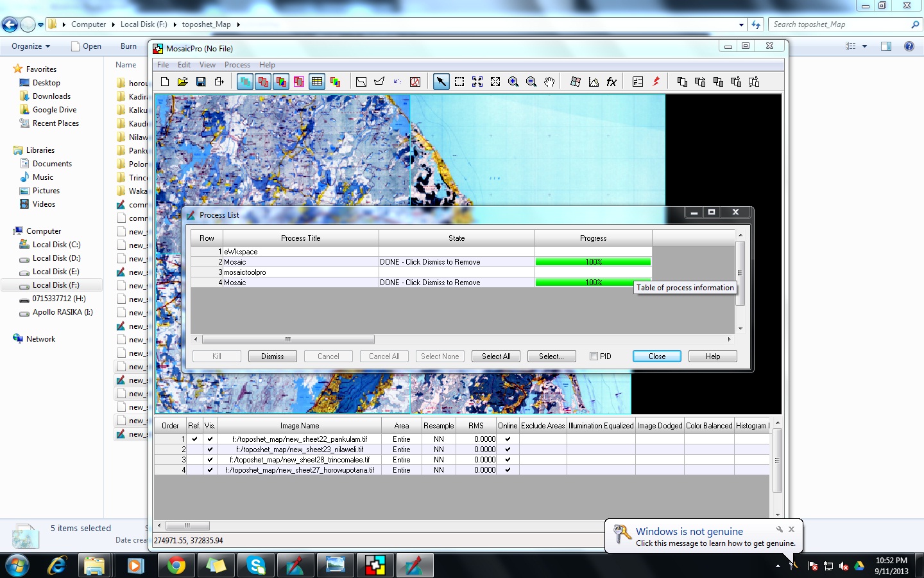Click the Display Cell Grids table icon

tap(317, 82)
